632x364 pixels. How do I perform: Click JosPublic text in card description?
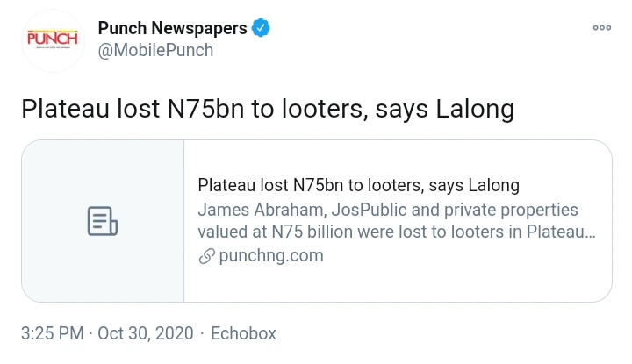click(337, 210)
